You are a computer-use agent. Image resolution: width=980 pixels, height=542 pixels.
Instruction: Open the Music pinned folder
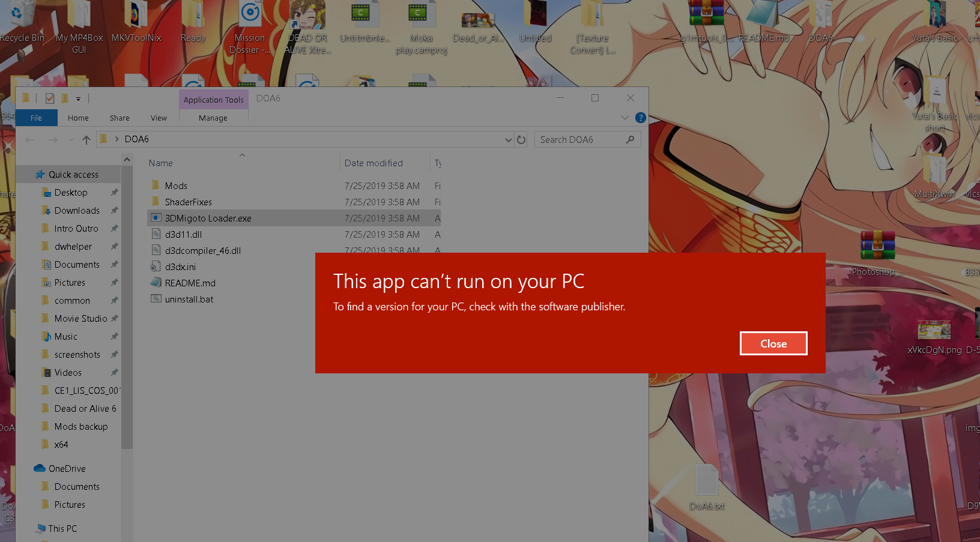point(66,336)
